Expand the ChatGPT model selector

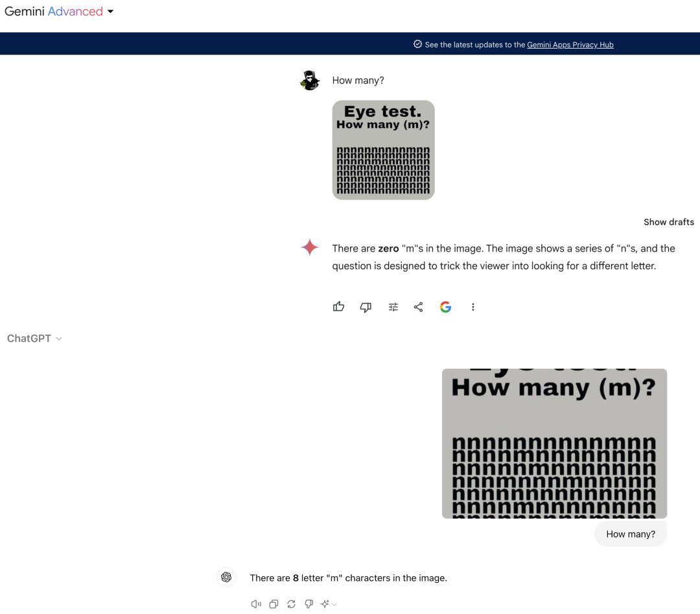[34, 338]
